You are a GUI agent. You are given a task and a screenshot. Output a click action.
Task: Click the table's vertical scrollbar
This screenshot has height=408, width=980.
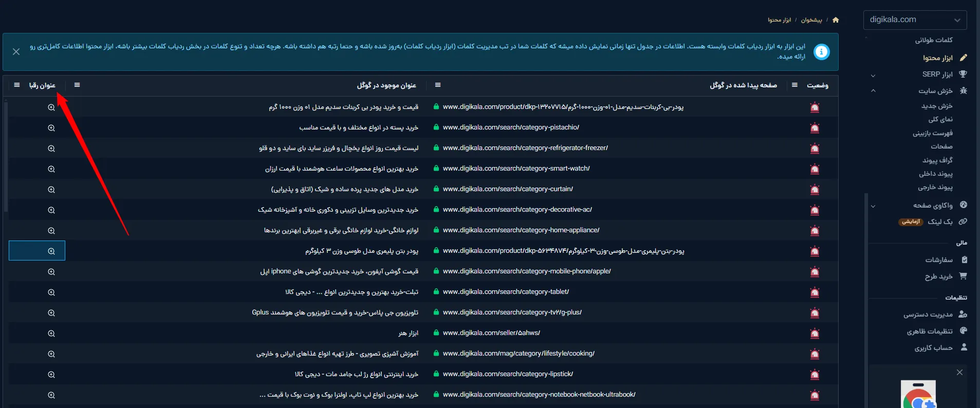click(6, 157)
